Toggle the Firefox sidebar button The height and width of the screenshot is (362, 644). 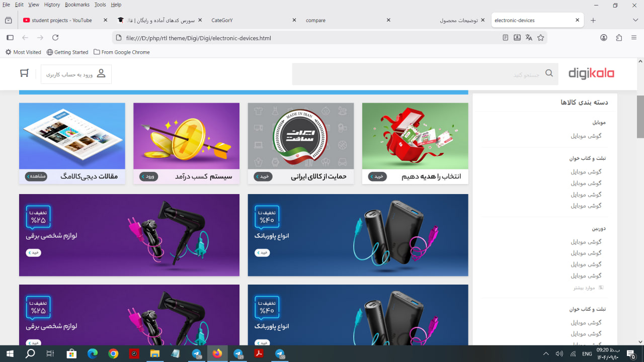(x=10, y=38)
